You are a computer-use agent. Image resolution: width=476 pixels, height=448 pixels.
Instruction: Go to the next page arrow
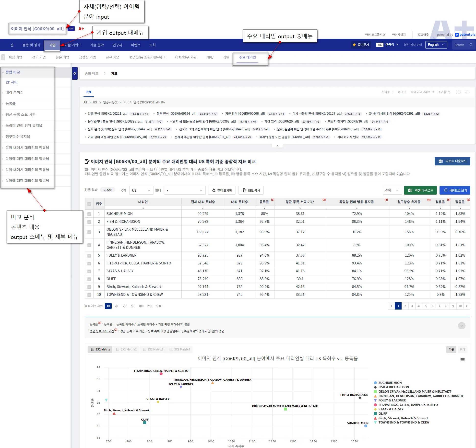click(x=467, y=306)
